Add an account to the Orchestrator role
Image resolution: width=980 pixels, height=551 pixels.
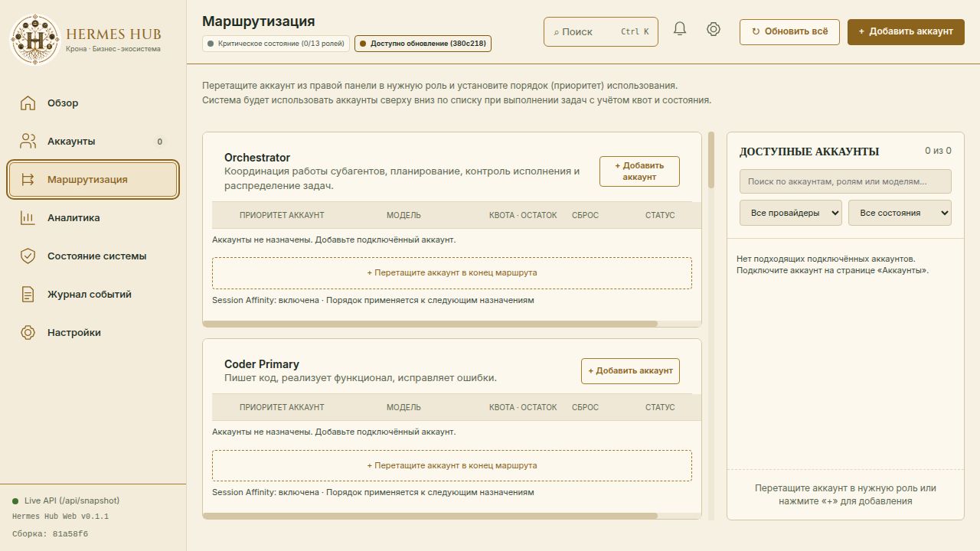[639, 171]
